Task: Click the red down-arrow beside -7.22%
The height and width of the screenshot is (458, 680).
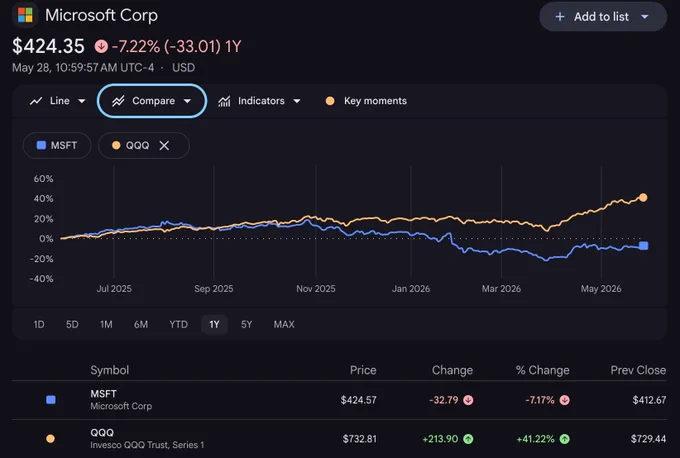Action: click(x=101, y=46)
